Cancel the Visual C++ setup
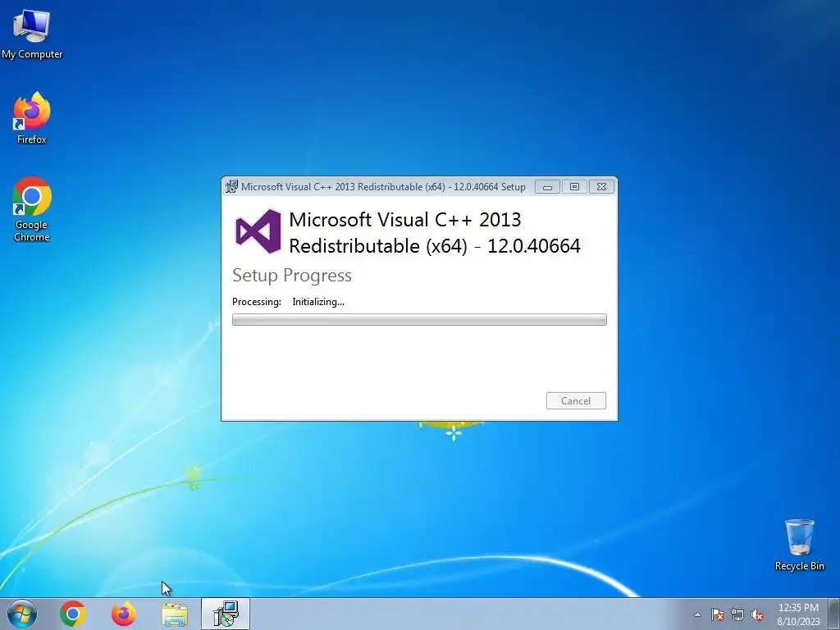 576,400
